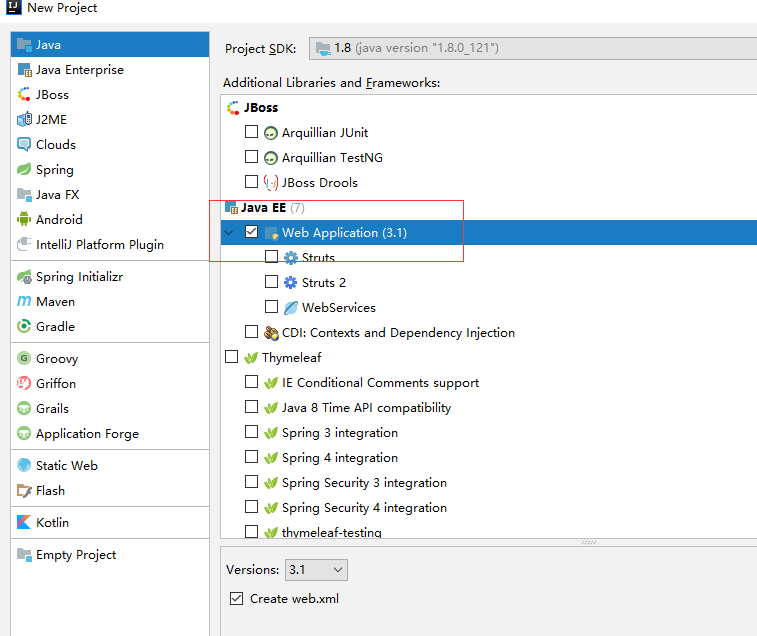Click the JBoss Drools icon
Image resolution: width=757 pixels, height=636 pixels.
coord(271,183)
